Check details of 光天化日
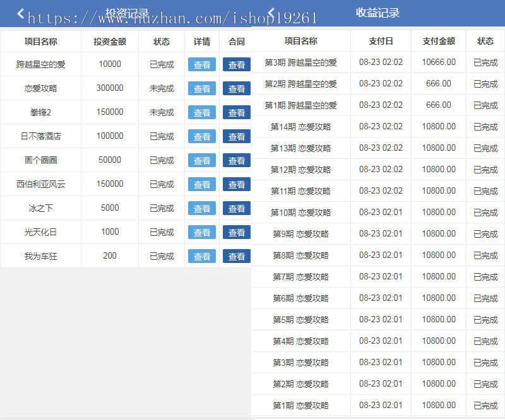This screenshot has height=420, width=505. point(202,232)
